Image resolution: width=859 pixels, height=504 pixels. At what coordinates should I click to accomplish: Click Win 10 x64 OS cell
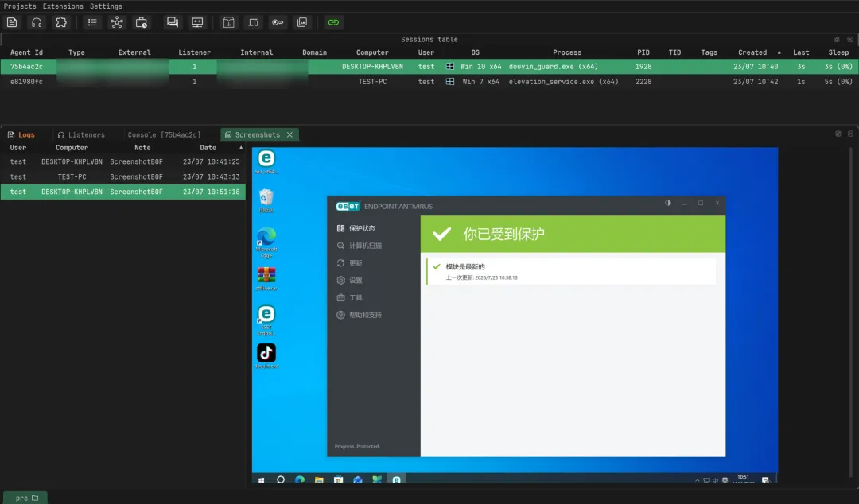(x=481, y=66)
